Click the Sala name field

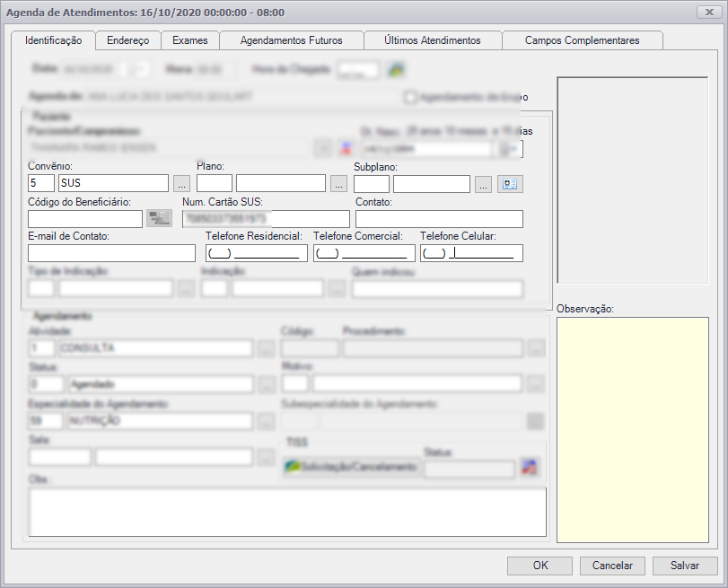coord(174,457)
